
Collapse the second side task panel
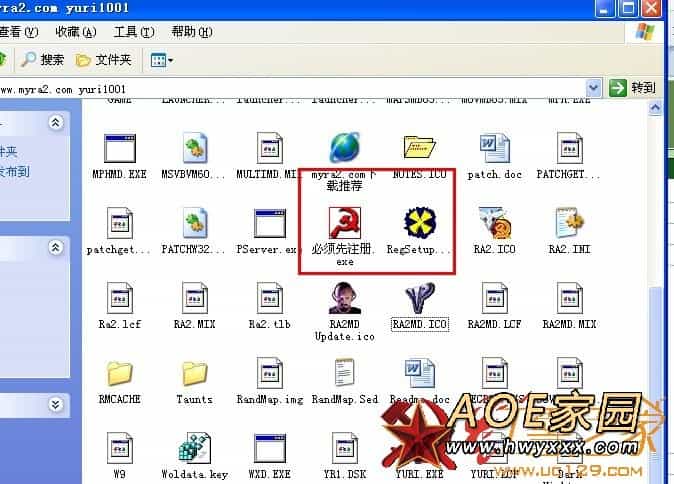55,248
